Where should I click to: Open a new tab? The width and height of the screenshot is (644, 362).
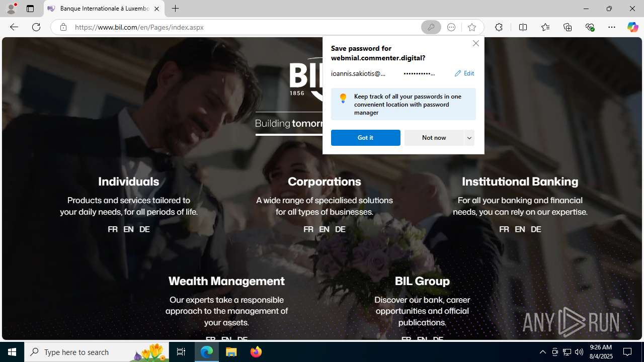tap(175, 9)
